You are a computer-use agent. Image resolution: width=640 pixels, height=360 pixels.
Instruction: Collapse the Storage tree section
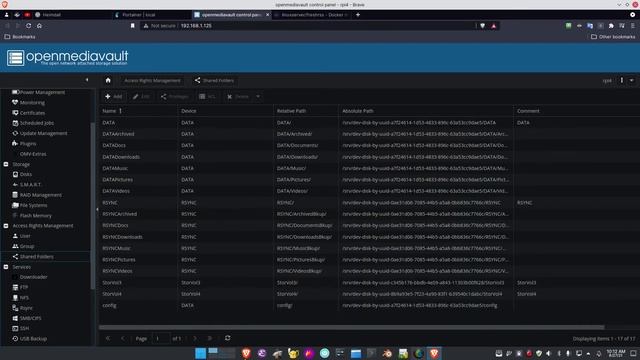coord(6,164)
